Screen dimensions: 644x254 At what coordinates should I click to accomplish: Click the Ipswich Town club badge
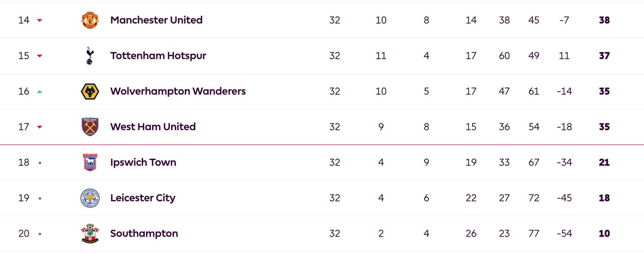[x=90, y=162]
